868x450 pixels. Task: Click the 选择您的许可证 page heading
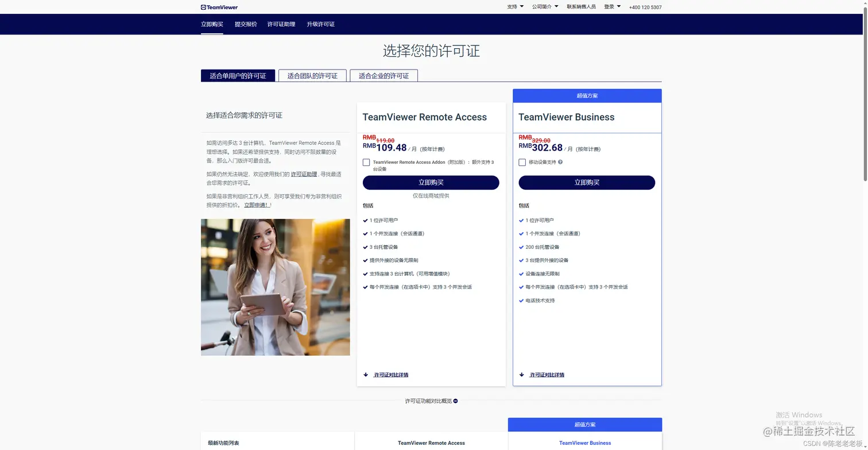(x=431, y=51)
